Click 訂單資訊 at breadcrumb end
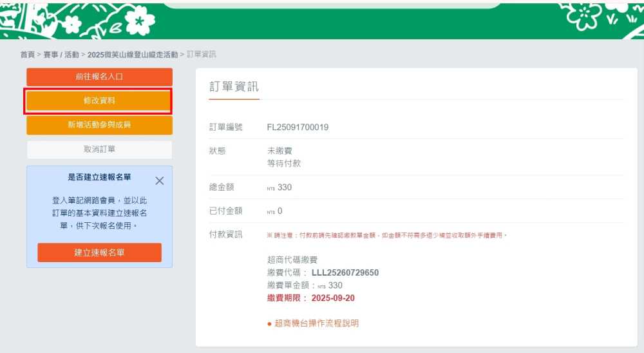Viewport: 644px width, 353px height. coord(202,55)
